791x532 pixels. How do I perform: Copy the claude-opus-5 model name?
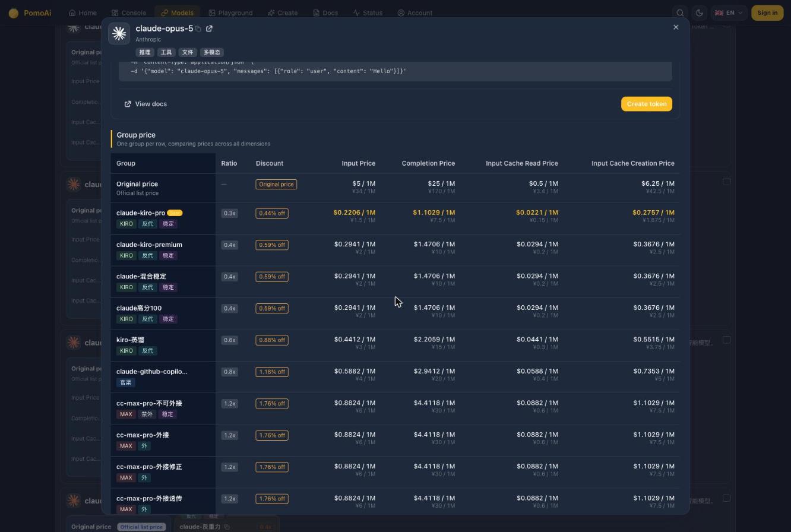[198, 28]
